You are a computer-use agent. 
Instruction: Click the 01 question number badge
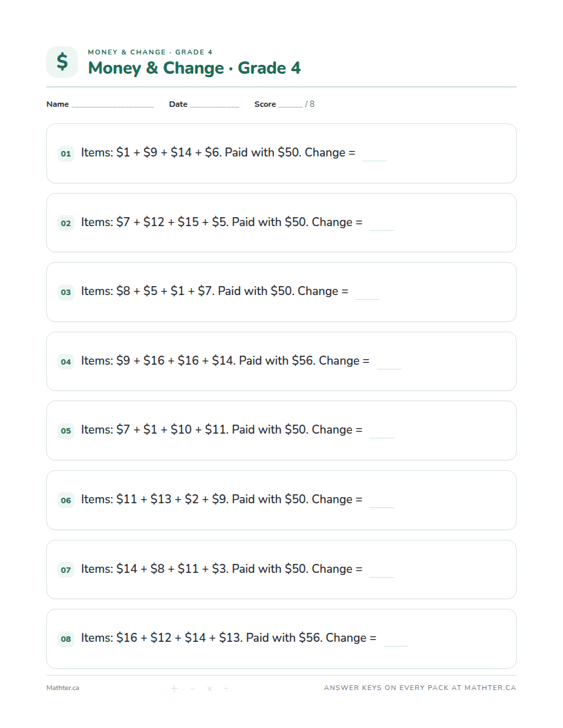tap(66, 154)
